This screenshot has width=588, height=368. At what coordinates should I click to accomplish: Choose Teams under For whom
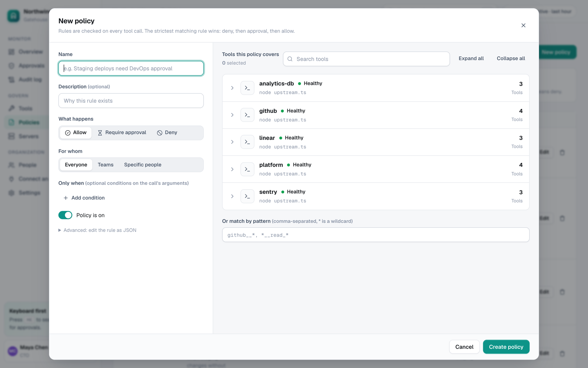coord(105,165)
